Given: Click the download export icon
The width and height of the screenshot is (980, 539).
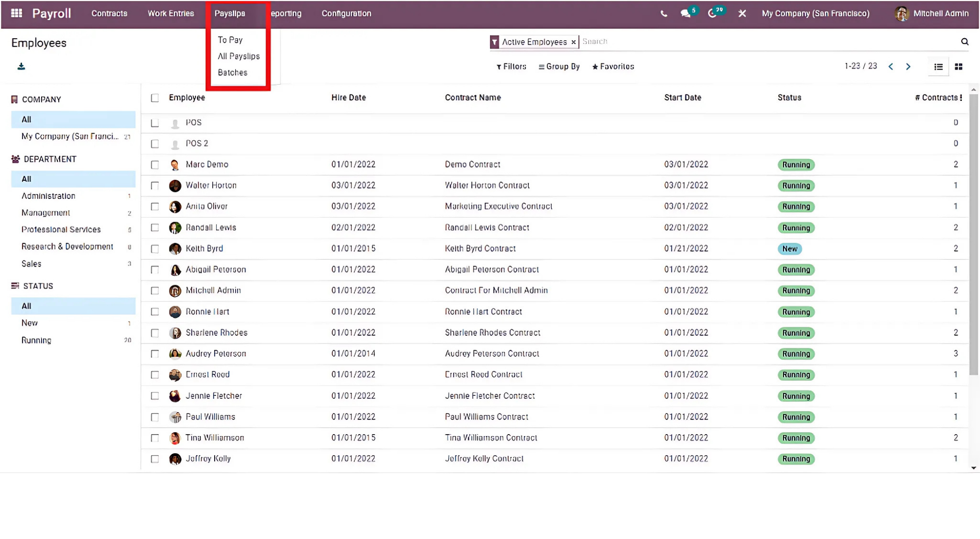Looking at the screenshot, I should [x=21, y=67].
